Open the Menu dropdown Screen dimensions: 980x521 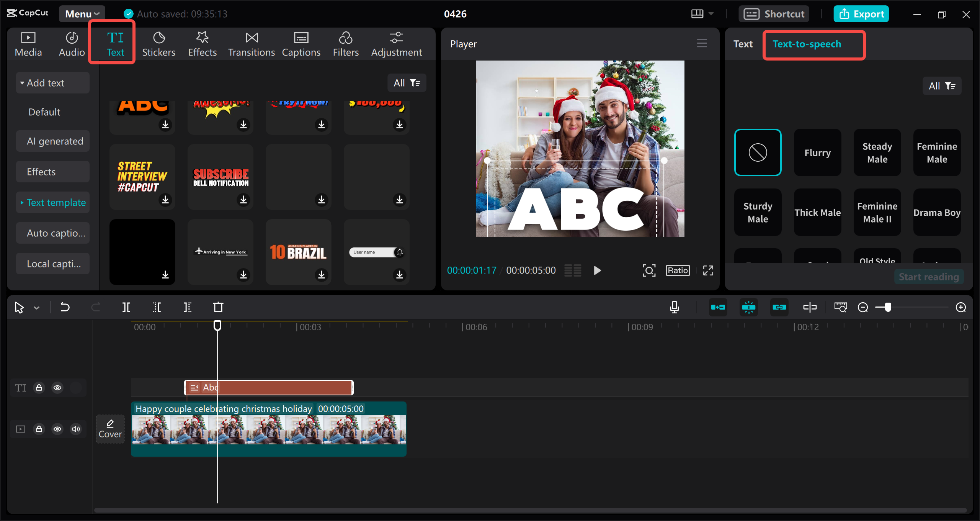pyautogui.click(x=82, y=14)
